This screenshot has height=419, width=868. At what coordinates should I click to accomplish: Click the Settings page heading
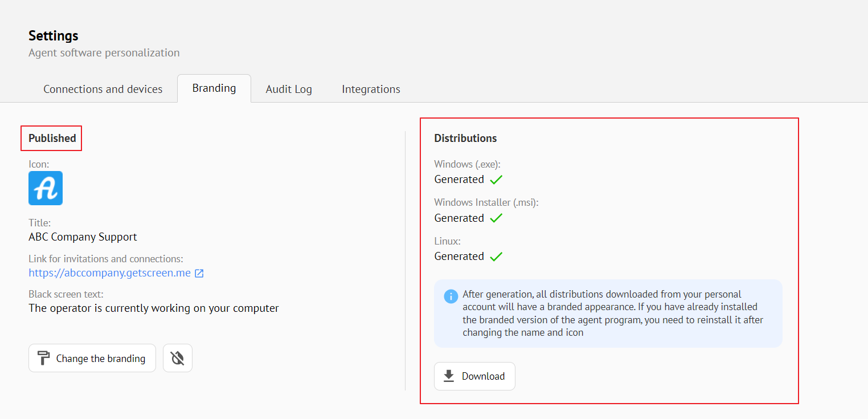54,35
